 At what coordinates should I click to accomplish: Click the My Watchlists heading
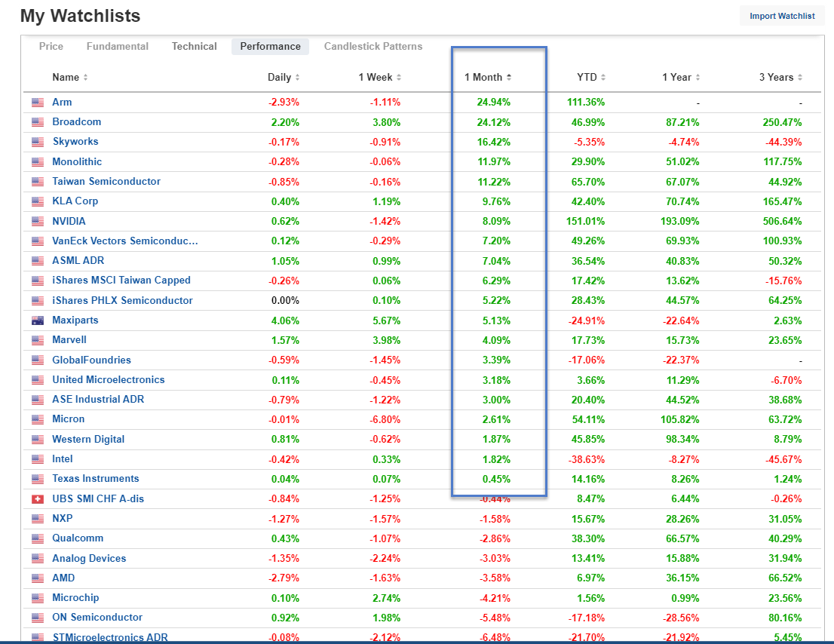coord(81,16)
